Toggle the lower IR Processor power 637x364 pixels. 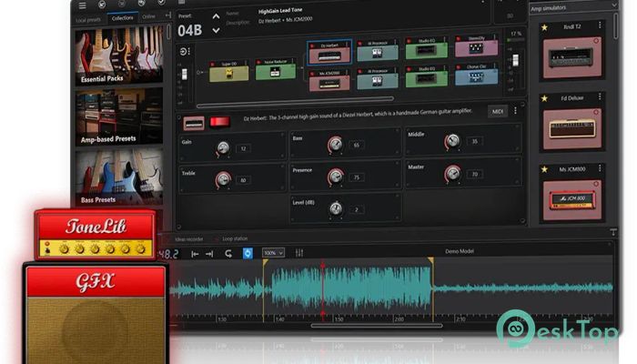coord(360,71)
